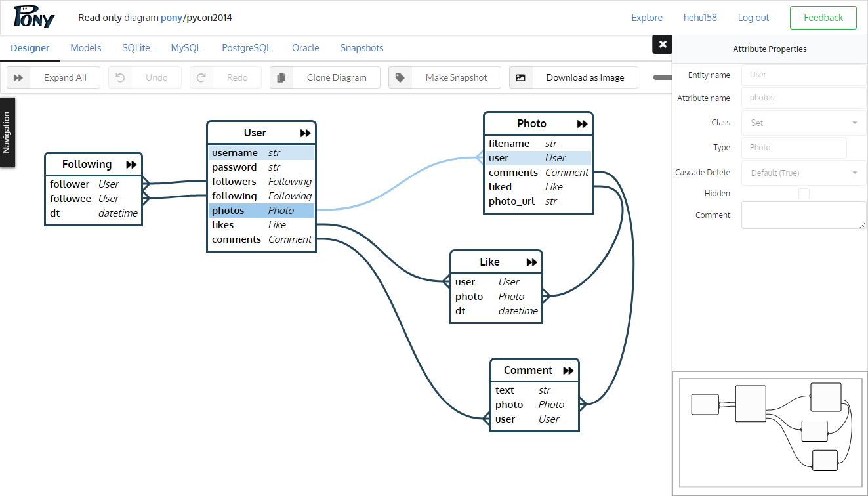Image resolution: width=868 pixels, height=496 pixels.
Task: Close the Attribute Properties panel
Action: click(x=663, y=45)
